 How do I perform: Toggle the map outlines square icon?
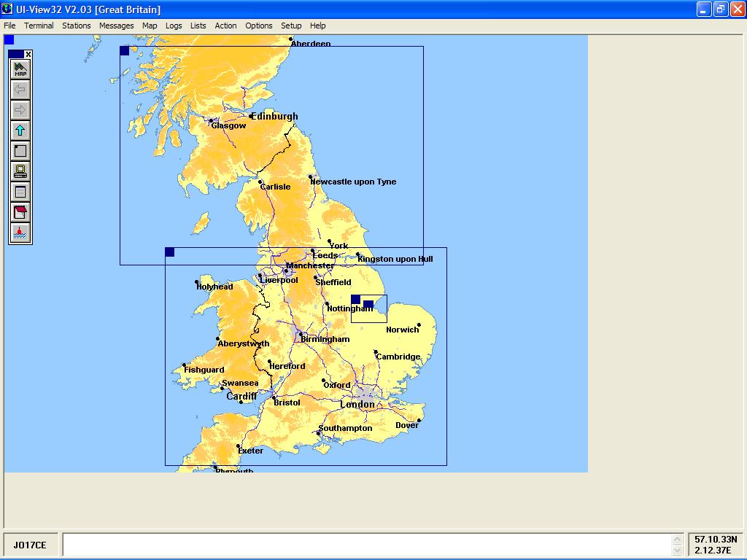[x=20, y=151]
